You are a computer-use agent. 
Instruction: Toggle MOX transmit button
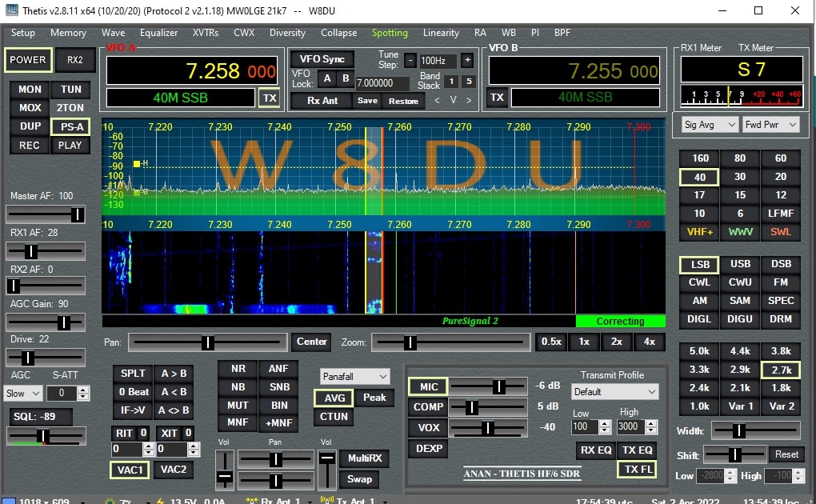pos(30,108)
